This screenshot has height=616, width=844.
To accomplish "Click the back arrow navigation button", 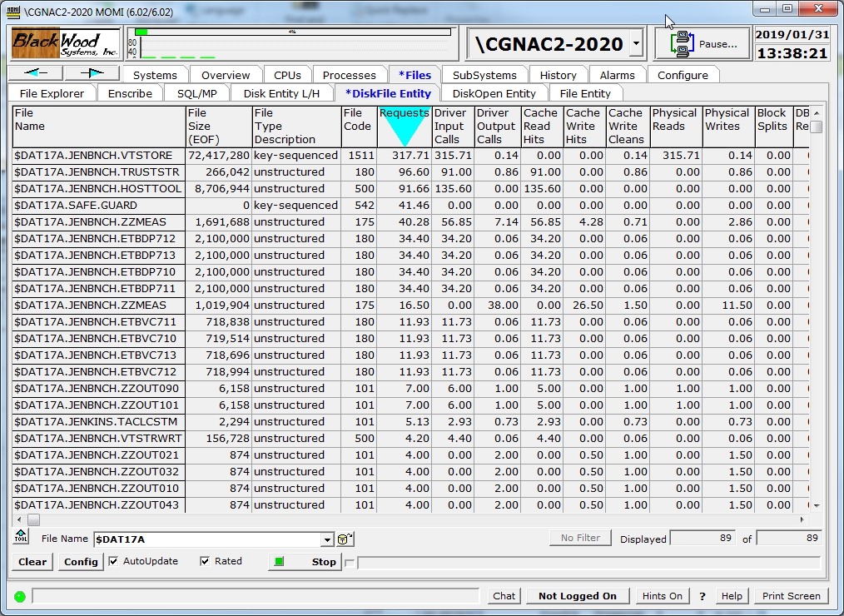I will (37, 73).
